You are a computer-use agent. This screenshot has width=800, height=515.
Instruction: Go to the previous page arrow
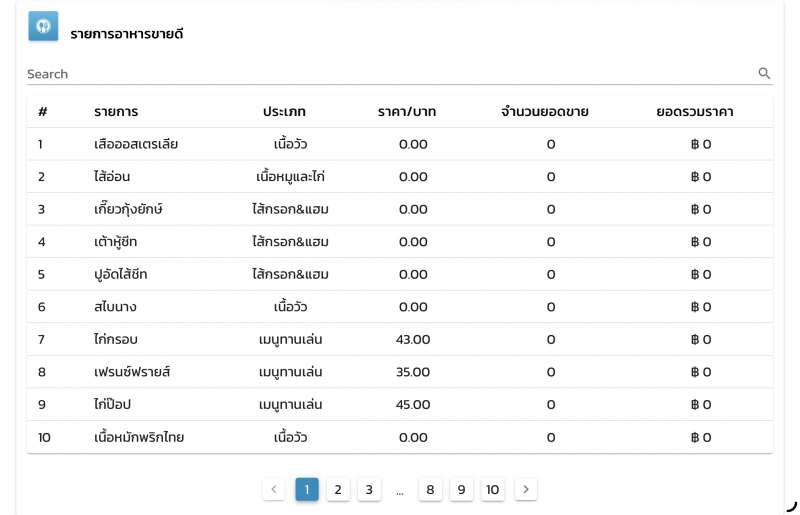click(274, 489)
